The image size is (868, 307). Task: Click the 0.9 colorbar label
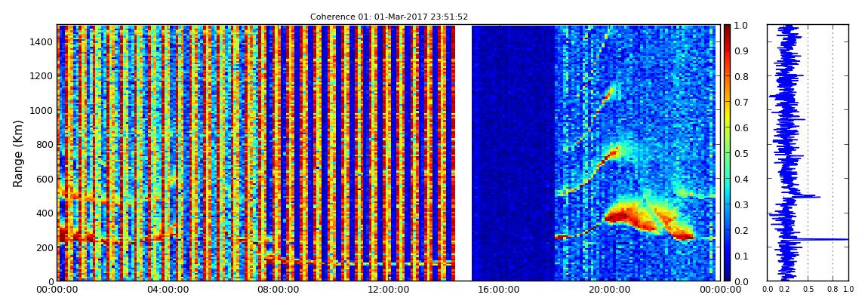click(740, 51)
